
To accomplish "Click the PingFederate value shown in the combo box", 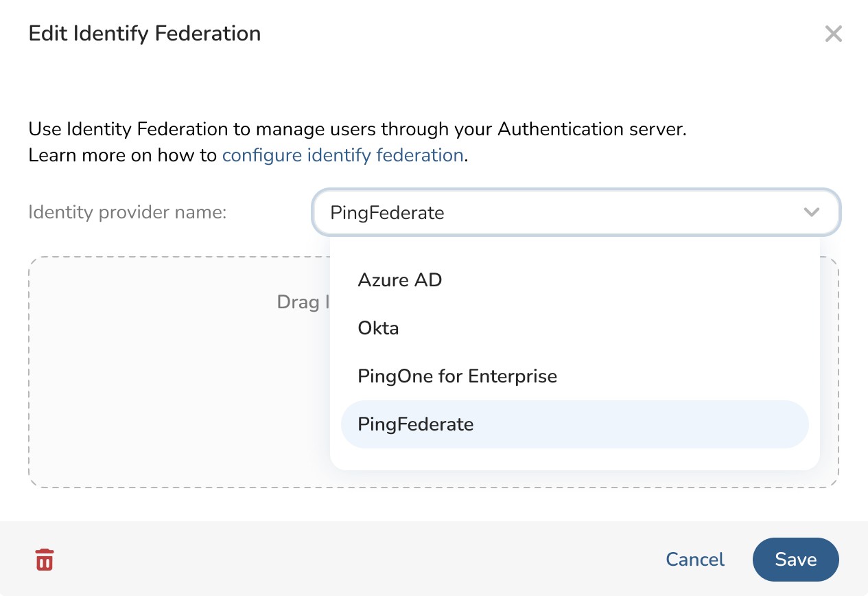I will click(387, 213).
